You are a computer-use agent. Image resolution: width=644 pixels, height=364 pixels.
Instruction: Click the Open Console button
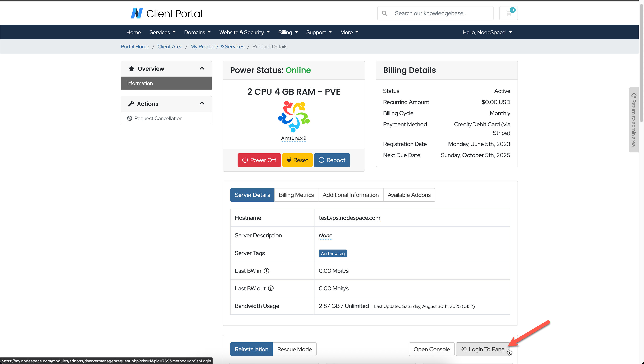coord(431,349)
